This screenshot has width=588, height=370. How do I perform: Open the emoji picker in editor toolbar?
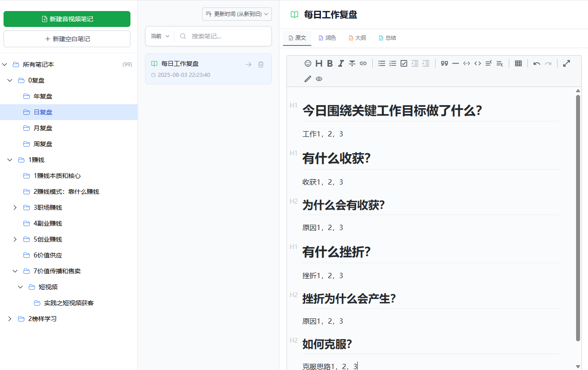tap(308, 64)
